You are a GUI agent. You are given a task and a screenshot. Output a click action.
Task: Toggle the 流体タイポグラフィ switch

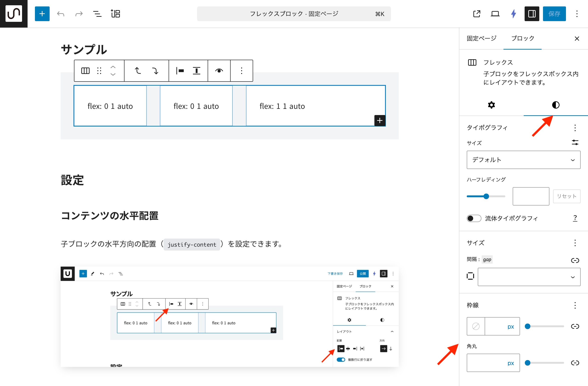point(474,218)
